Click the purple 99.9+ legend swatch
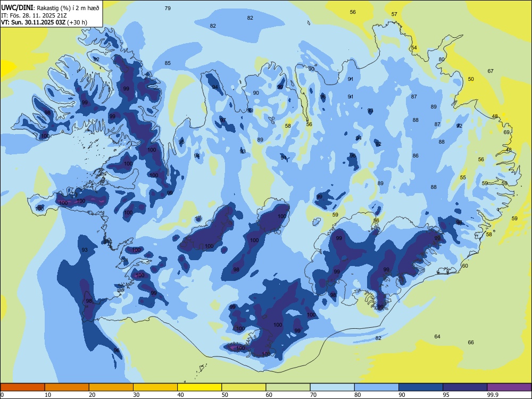 (x=509, y=387)
